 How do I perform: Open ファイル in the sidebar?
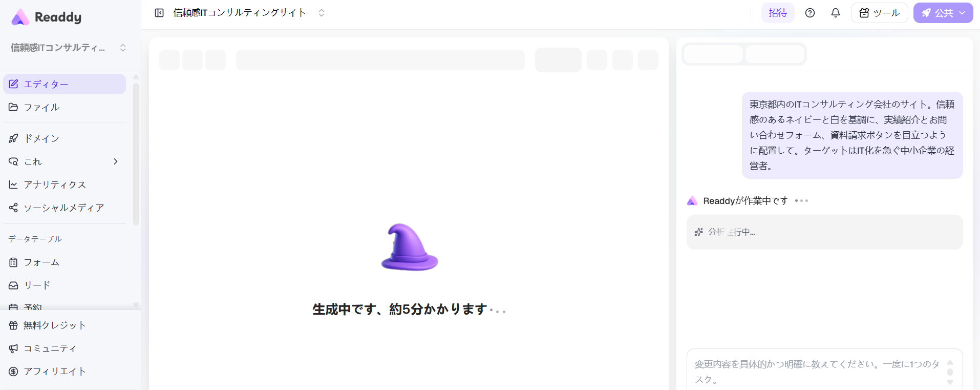[65, 107]
